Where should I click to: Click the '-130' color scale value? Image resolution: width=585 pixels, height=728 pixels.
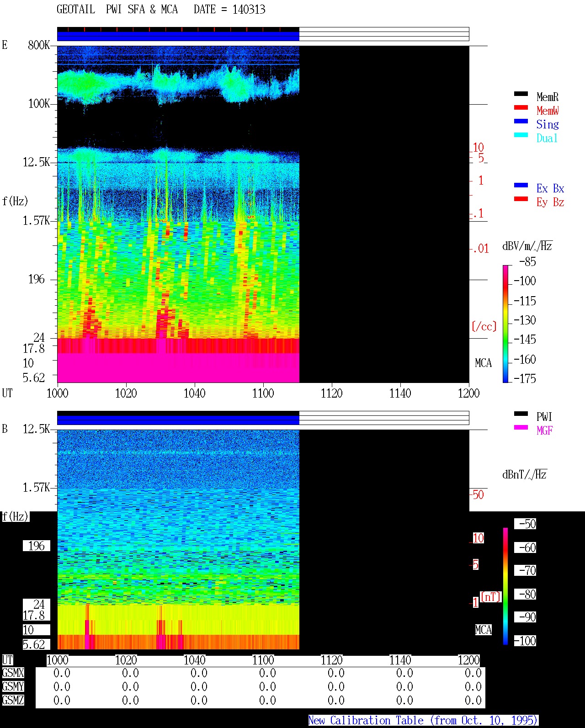click(525, 320)
